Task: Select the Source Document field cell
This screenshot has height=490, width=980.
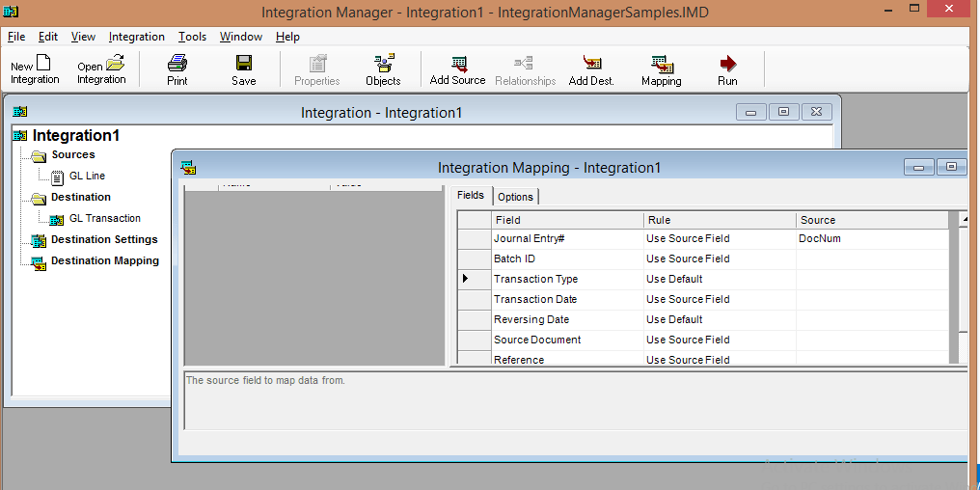Action: [567, 340]
